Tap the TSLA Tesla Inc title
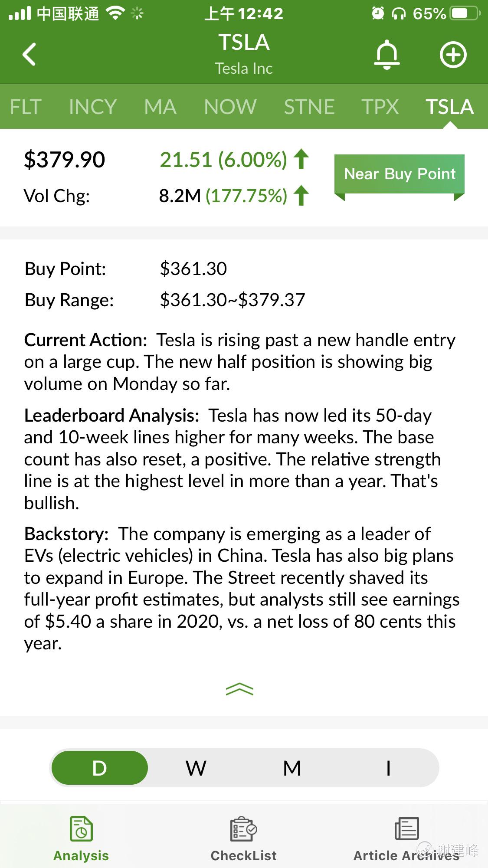 point(244,53)
